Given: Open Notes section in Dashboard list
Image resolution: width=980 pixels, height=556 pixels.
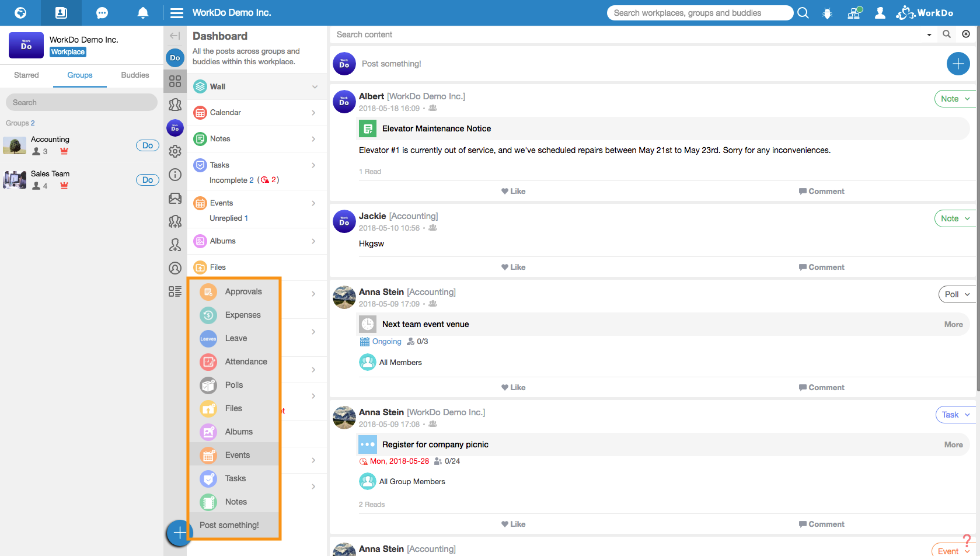Looking at the screenshot, I should click(257, 139).
